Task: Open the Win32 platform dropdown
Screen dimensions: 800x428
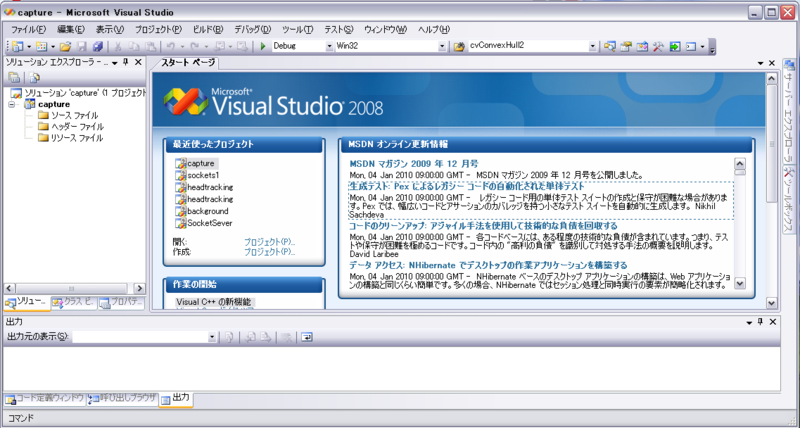Action: (442, 46)
